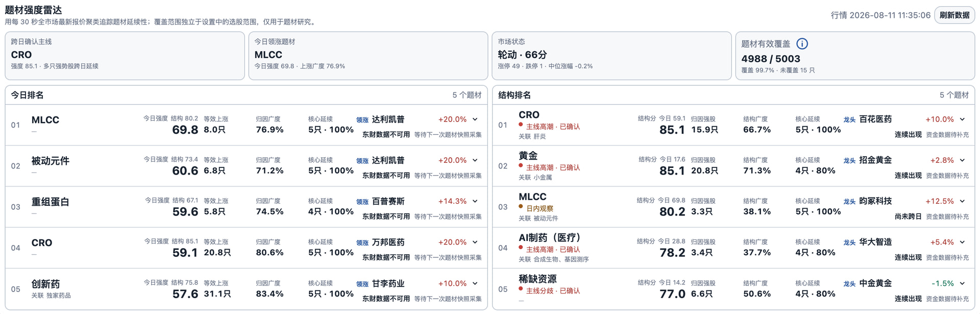980x314 pixels.
Task: Click the 龙头 tag next to 华大智造
Action: click(x=849, y=243)
